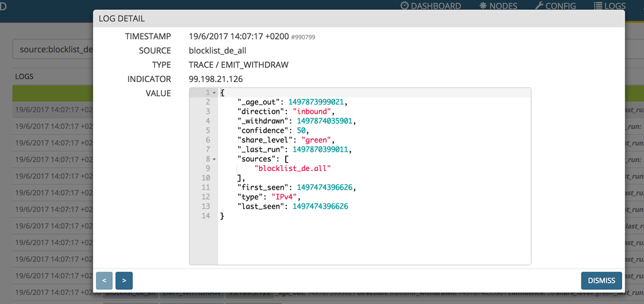Collapse the JSON root object fold arrow
Image resolution: width=644 pixels, height=304 pixels.
(214, 92)
